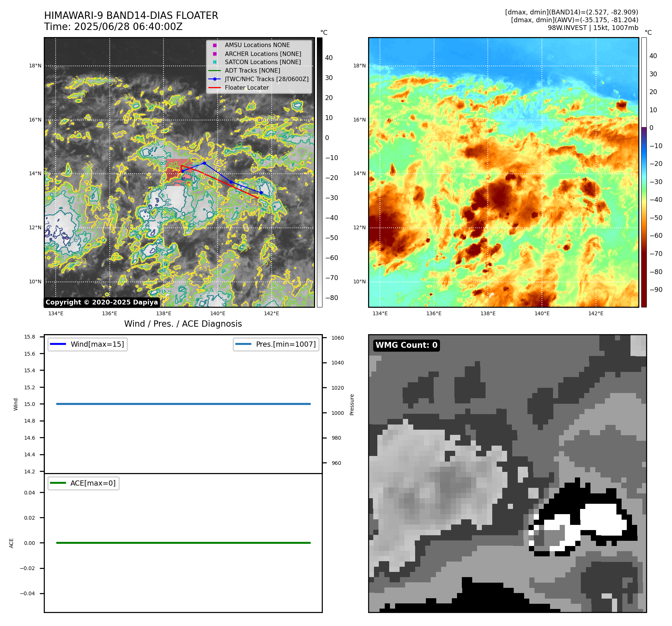
Task: Click the '0.04' ACE axis tick
Action: pos(30,493)
